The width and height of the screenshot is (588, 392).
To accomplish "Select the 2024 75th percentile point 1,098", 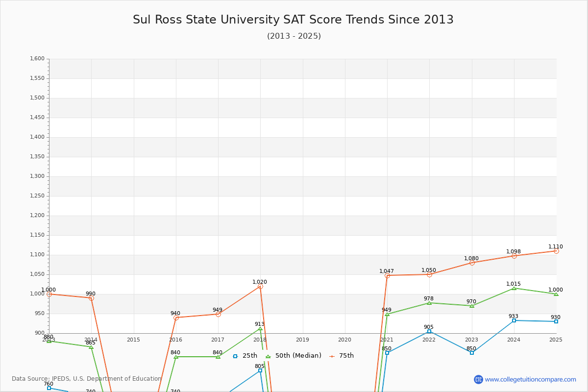I will click(x=514, y=256).
